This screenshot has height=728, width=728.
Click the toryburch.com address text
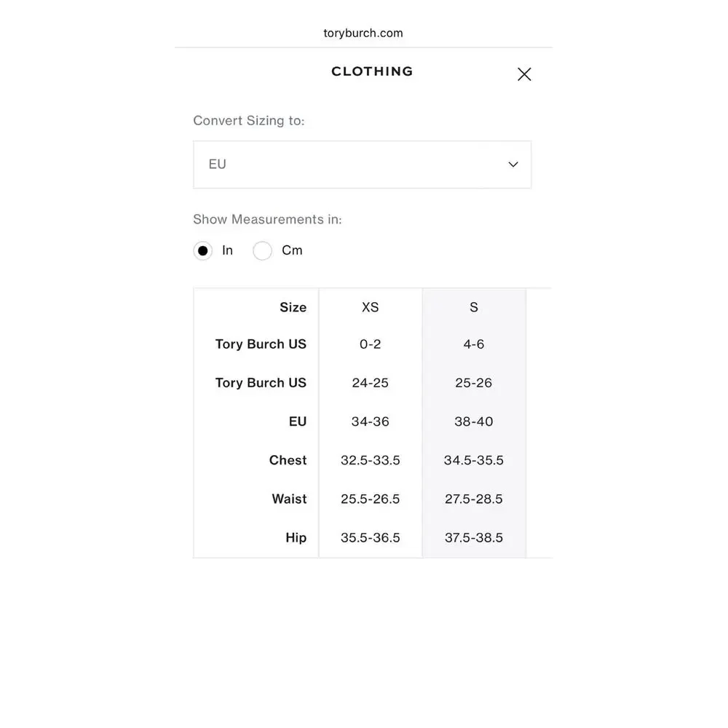(x=363, y=33)
